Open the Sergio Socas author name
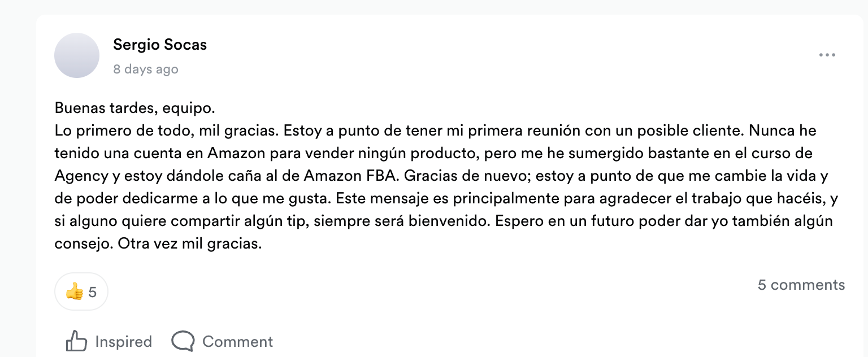Viewport: 868px width, 357px height. pyautogui.click(x=160, y=45)
